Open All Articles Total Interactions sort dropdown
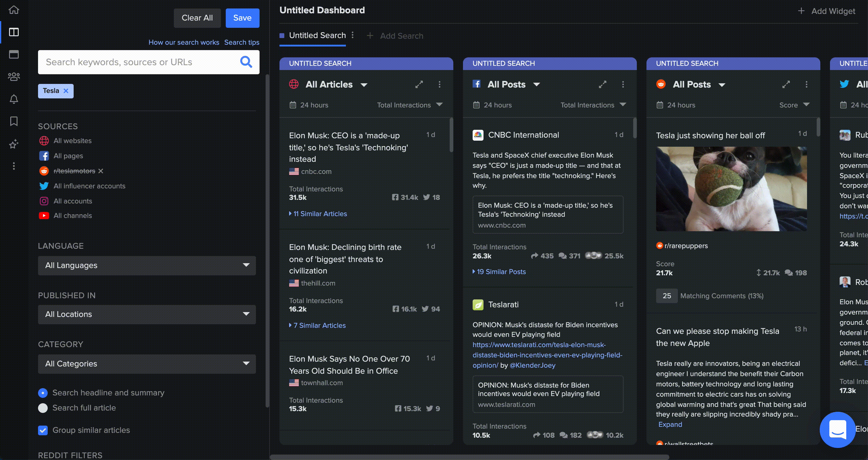Viewport: 868px width, 460px height. pos(410,105)
